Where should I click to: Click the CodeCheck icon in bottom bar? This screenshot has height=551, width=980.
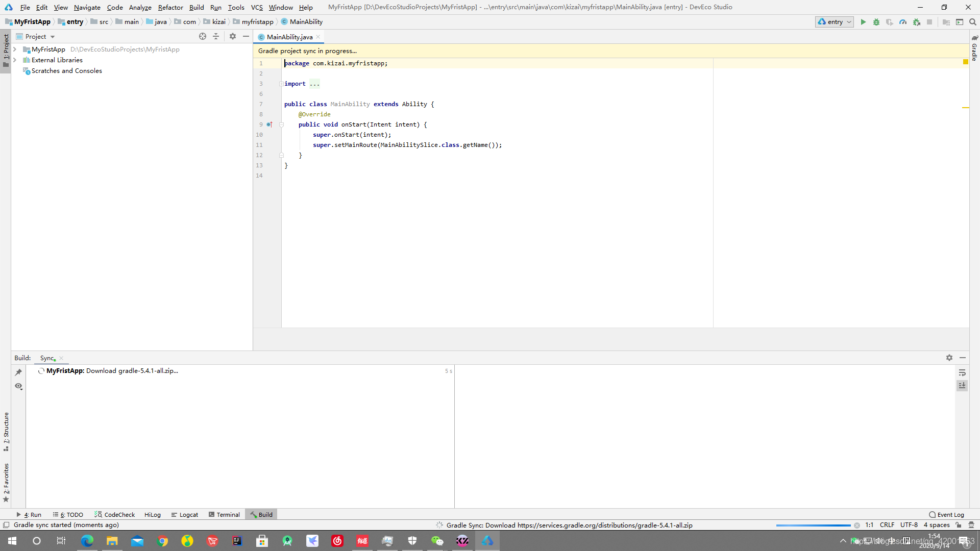click(x=114, y=514)
